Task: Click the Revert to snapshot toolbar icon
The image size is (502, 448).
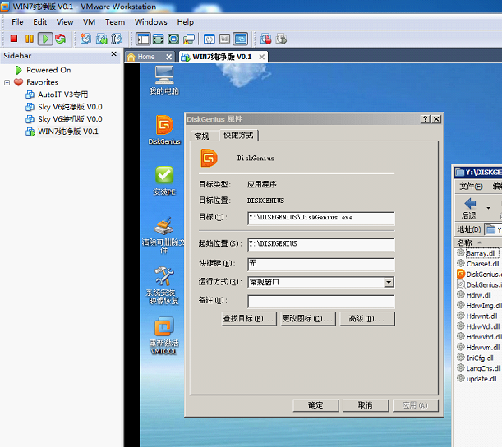Action: 102,39
